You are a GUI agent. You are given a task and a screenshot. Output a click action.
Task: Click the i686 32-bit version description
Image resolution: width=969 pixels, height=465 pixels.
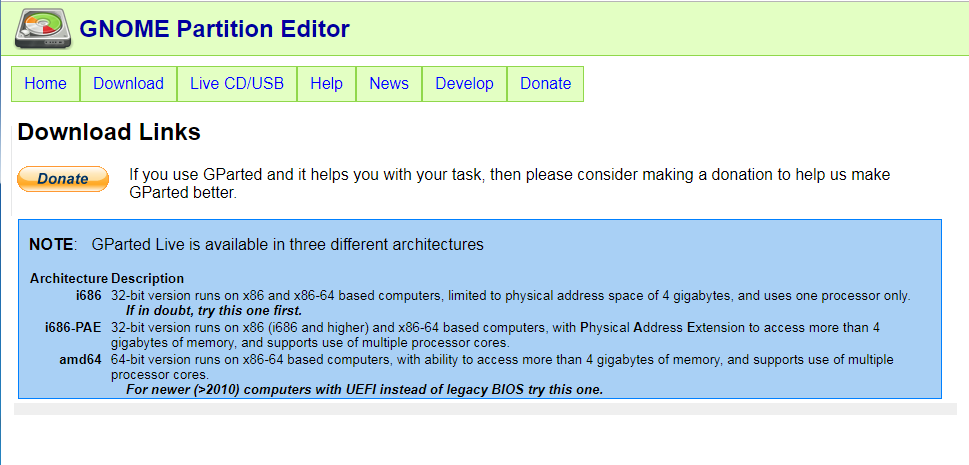pyautogui.click(x=510, y=296)
